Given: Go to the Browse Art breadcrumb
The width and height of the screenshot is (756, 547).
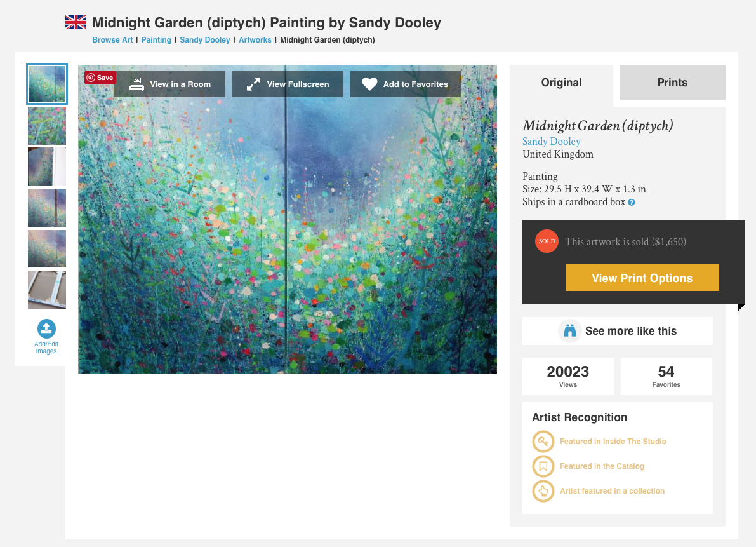Looking at the screenshot, I should coord(112,40).
